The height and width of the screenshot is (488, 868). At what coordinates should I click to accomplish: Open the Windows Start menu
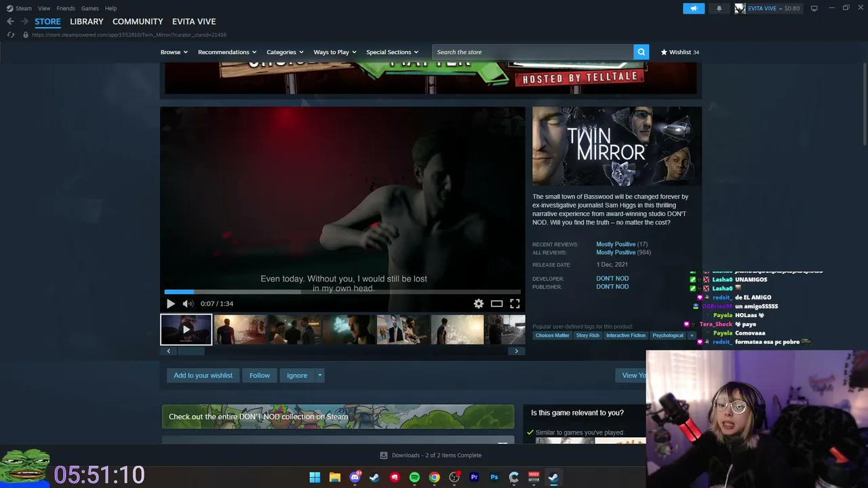coord(315,477)
